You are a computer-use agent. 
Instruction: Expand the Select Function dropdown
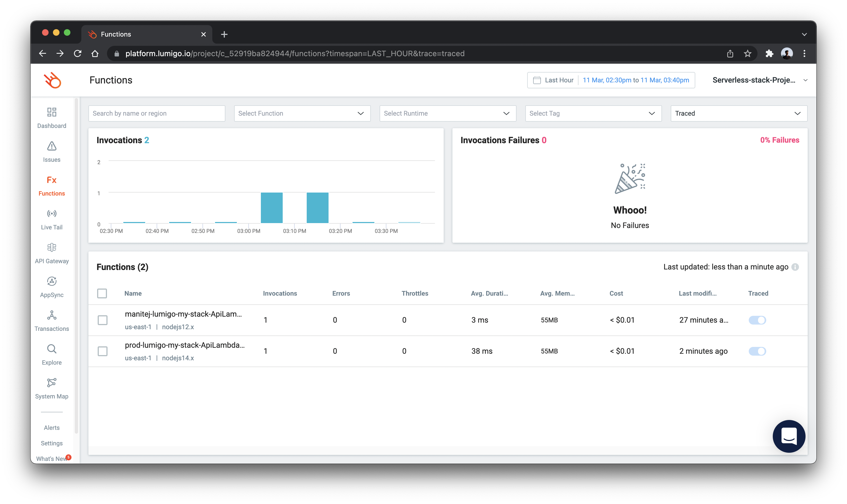coord(301,113)
